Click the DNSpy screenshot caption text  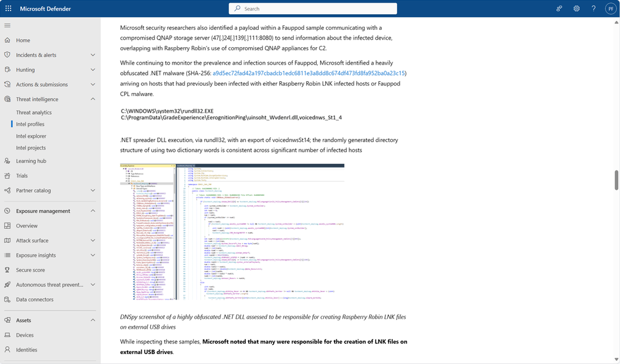(x=263, y=322)
